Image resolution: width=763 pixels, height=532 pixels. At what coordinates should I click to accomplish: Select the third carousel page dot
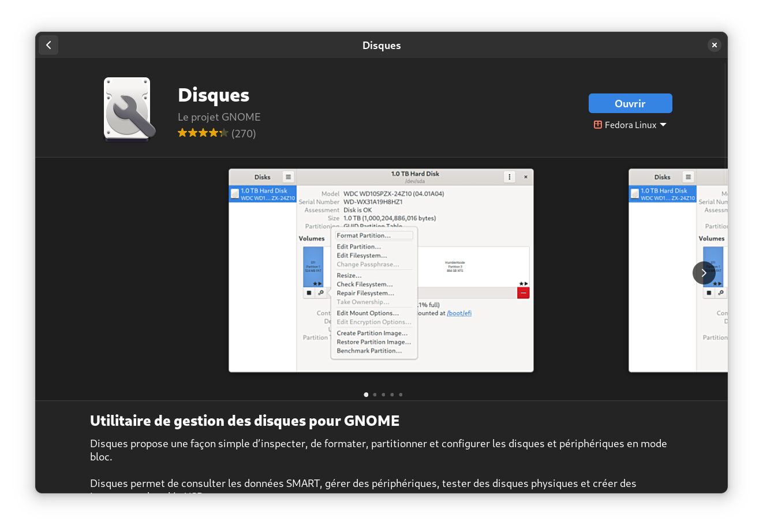[x=383, y=395]
